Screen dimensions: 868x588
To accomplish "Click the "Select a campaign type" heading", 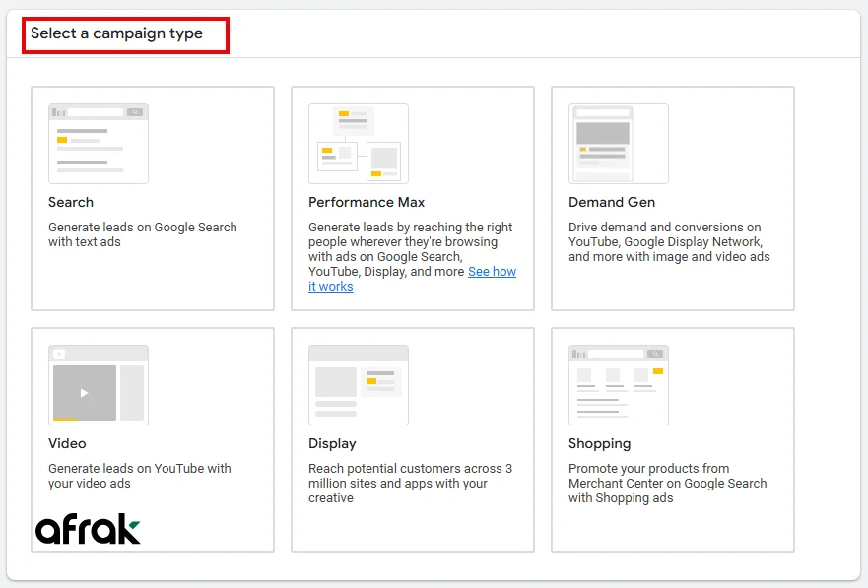I will pos(116,33).
